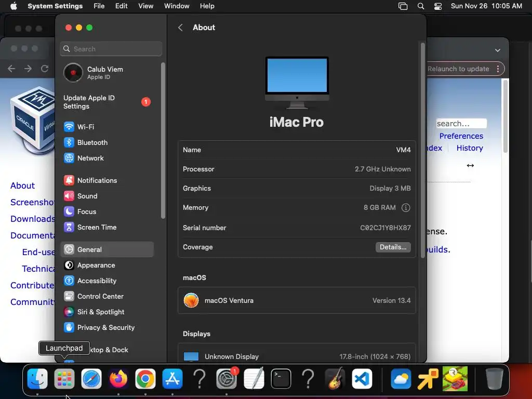Open Finder from the Dock
This screenshot has height=399, width=532.
pos(37,379)
